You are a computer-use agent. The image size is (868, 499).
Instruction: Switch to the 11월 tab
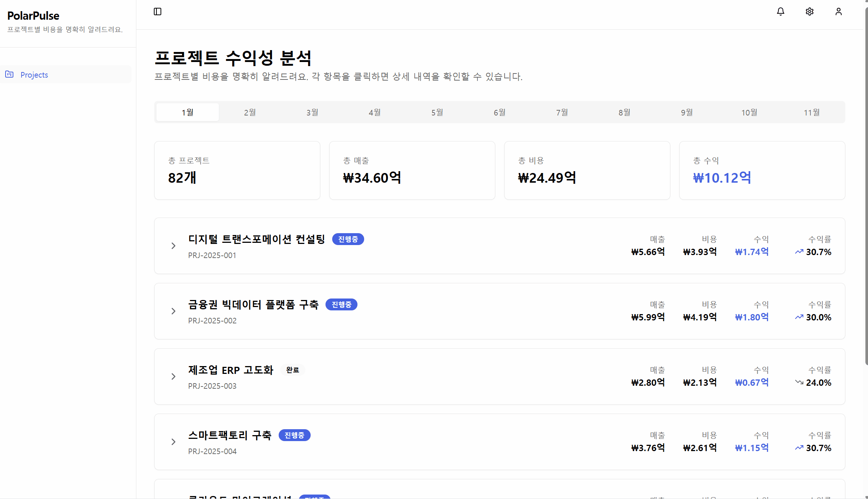(812, 112)
